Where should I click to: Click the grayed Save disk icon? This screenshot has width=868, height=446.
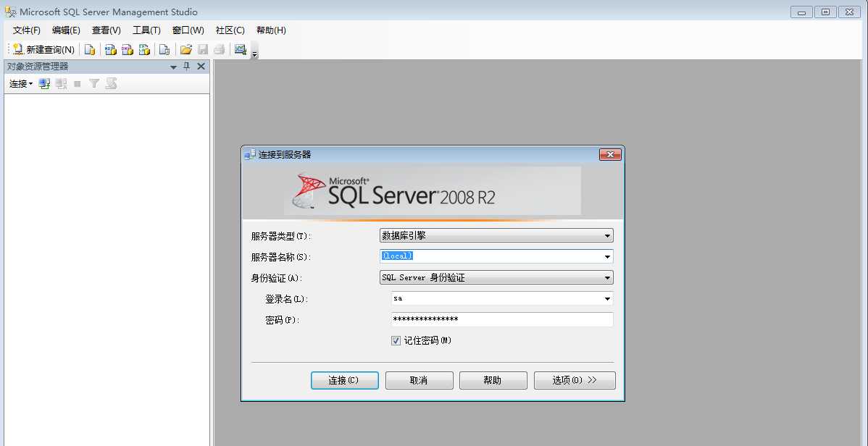point(203,50)
